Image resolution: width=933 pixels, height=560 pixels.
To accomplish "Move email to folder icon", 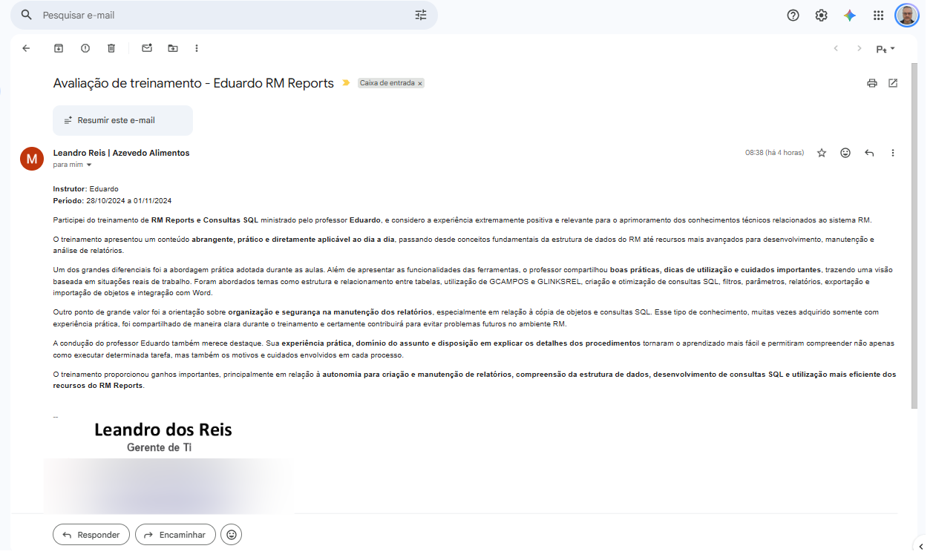I will click(x=173, y=48).
